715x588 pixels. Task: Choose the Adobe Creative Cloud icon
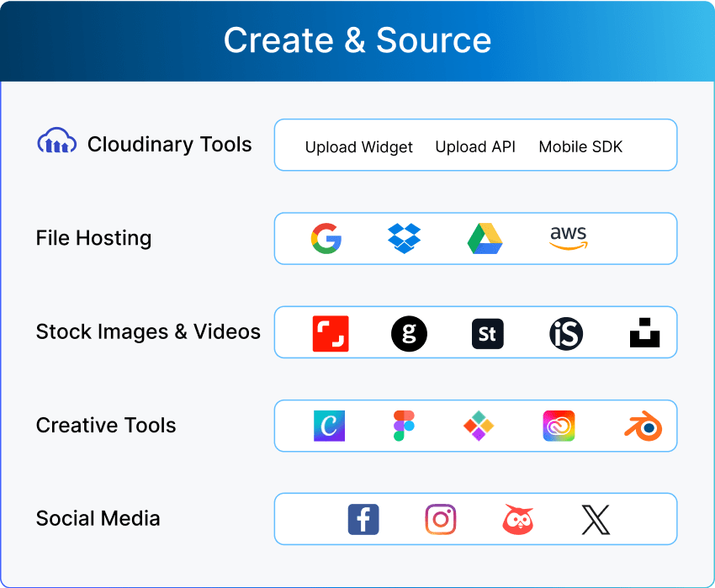(x=559, y=426)
